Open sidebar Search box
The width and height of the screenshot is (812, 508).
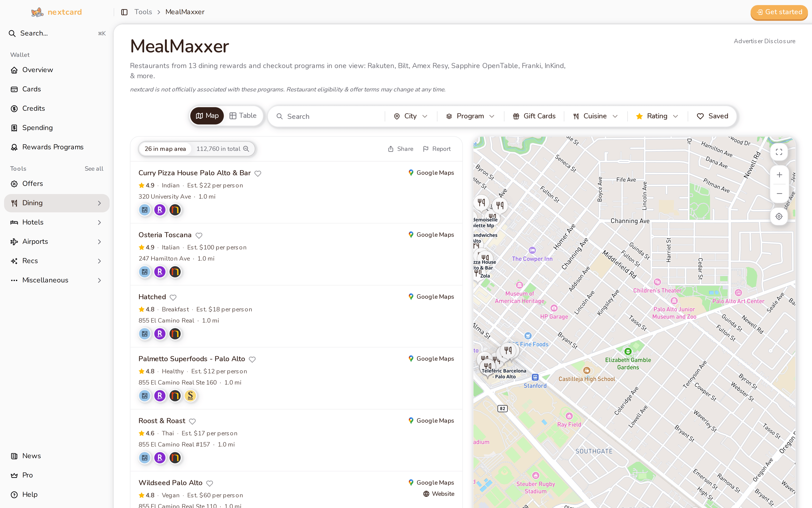pos(57,33)
